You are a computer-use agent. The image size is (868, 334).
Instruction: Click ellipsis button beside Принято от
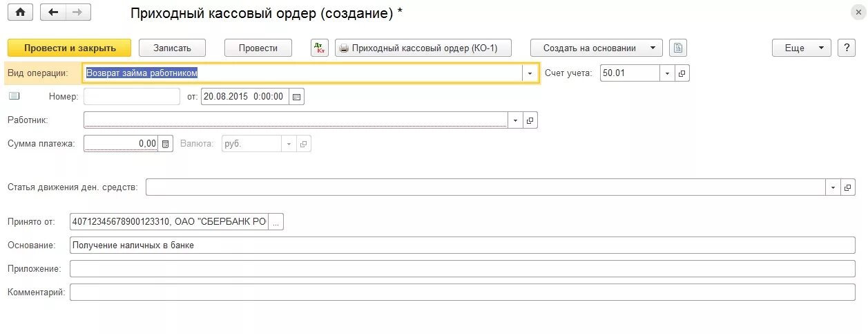(276, 222)
